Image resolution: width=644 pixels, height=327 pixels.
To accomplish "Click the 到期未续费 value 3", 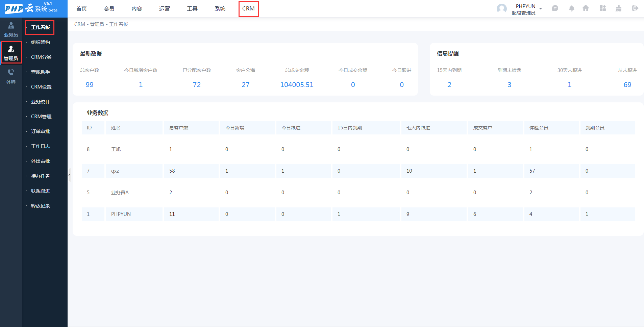I will click(510, 85).
